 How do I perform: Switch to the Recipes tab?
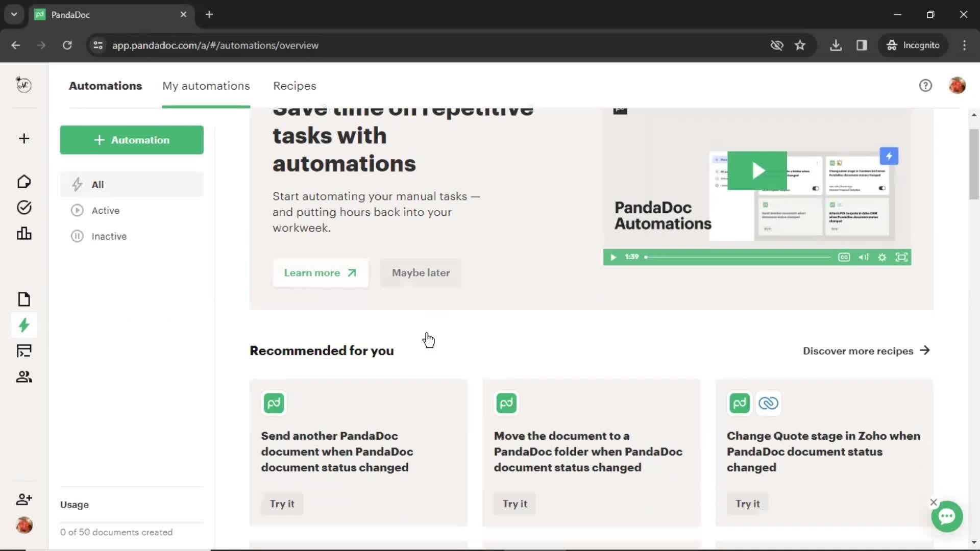point(294,85)
